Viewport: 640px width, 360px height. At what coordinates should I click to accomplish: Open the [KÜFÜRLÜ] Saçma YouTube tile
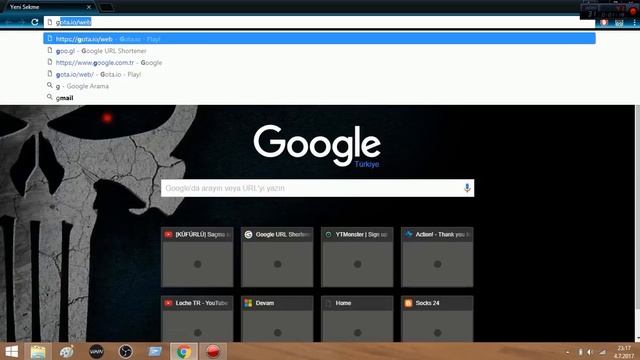[x=197, y=257]
